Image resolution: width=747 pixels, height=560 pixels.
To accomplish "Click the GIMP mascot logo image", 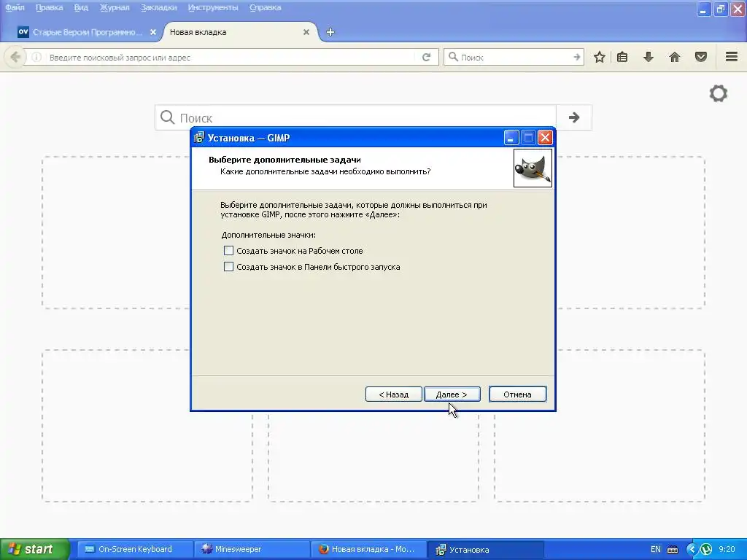I will point(533,168).
